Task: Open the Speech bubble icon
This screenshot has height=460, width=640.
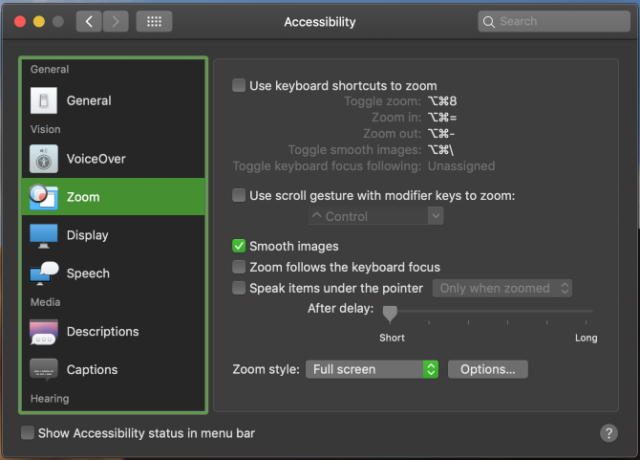Action: [44, 273]
